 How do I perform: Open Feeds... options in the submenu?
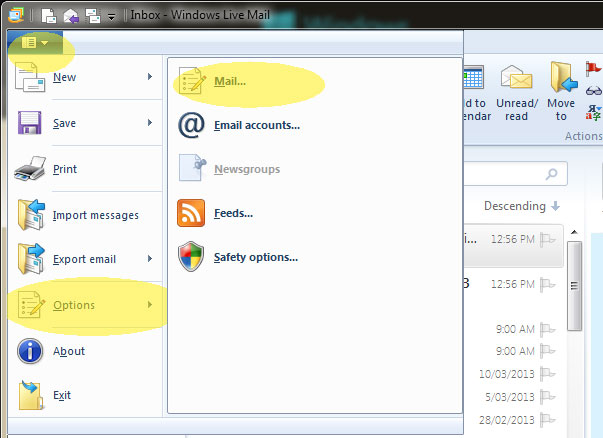(315, 213)
